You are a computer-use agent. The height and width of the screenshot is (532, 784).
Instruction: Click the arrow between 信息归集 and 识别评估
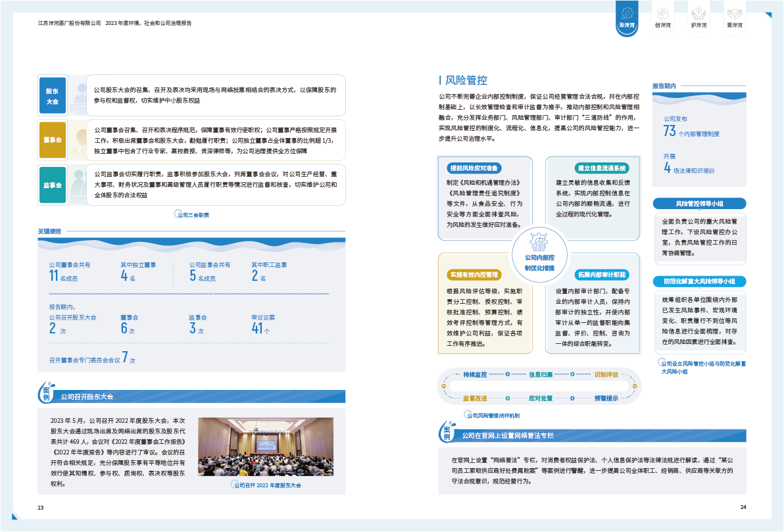(572, 375)
